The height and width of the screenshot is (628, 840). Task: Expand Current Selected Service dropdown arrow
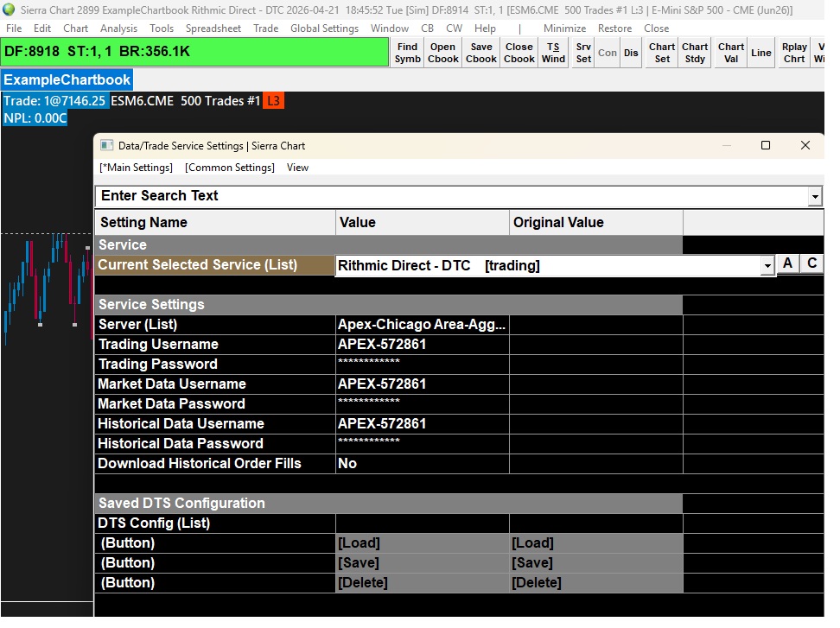point(767,265)
